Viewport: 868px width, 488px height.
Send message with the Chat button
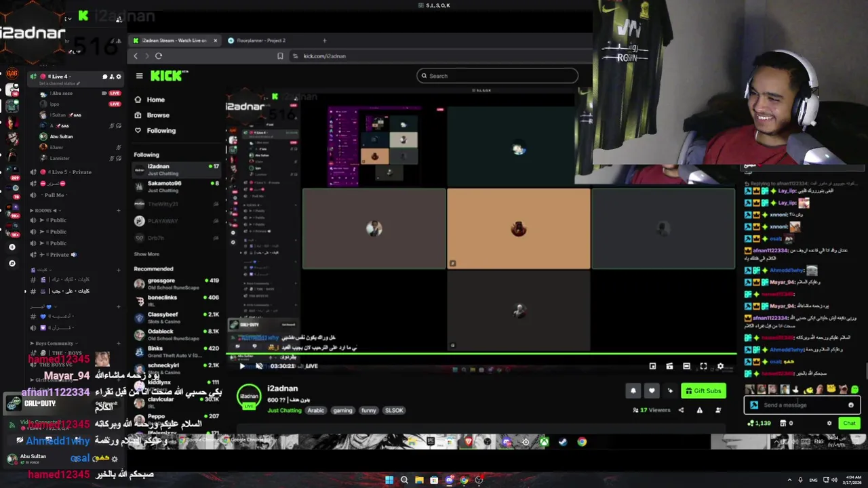click(849, 423)
